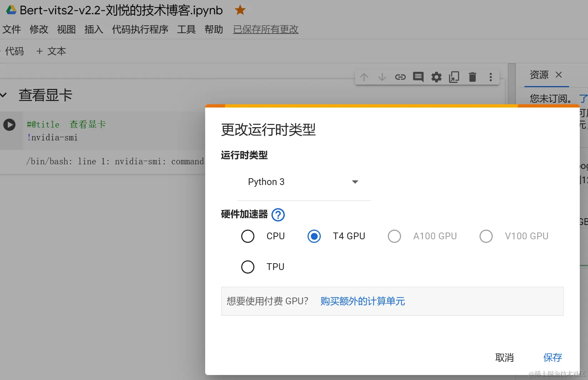Open more cell actions three-dot menu
This screenshot has height=380, width=588.
(x=491, y=77)
